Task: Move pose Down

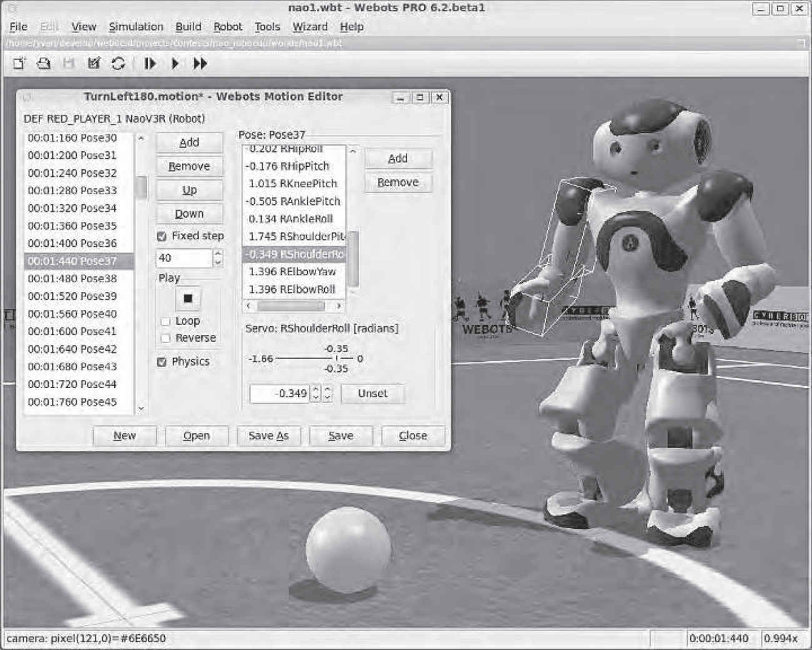Action: pos(189,214)
